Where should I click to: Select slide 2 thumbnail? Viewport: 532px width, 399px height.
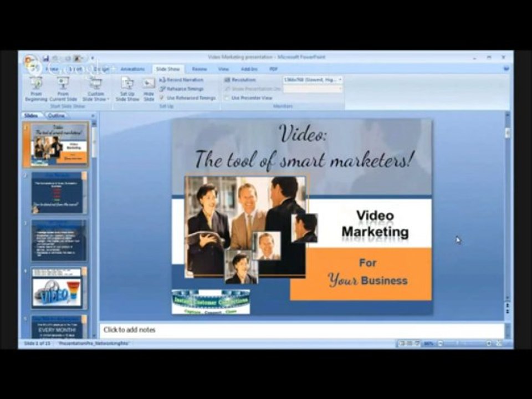[59, 192]
